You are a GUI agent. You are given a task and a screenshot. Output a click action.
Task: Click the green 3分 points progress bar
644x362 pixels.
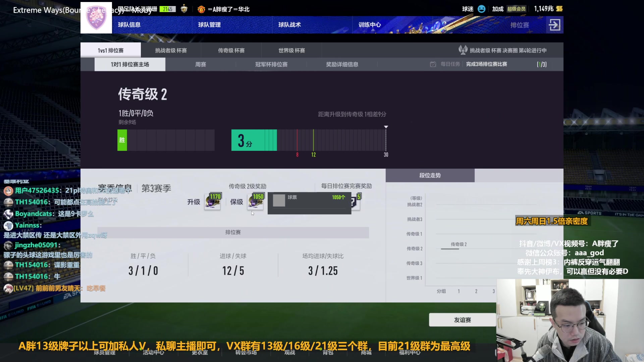point(254,140)
